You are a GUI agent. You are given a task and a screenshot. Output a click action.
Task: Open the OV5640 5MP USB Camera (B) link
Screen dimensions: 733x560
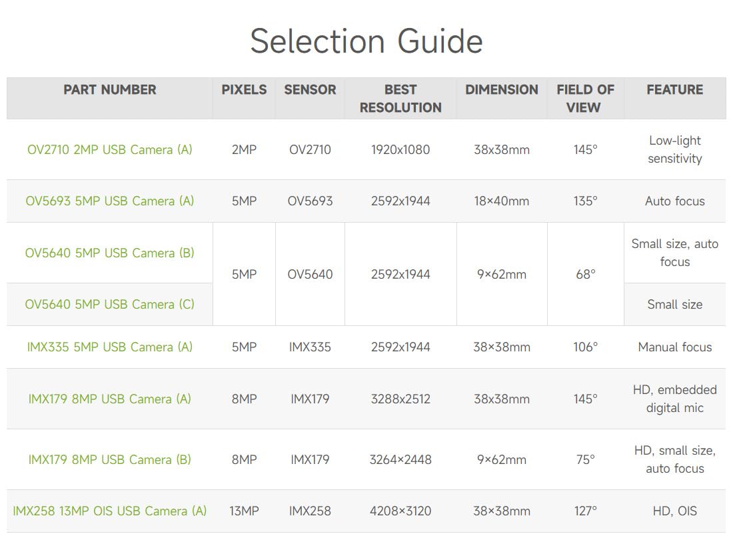pyautogui.click(x=110, y=253)
